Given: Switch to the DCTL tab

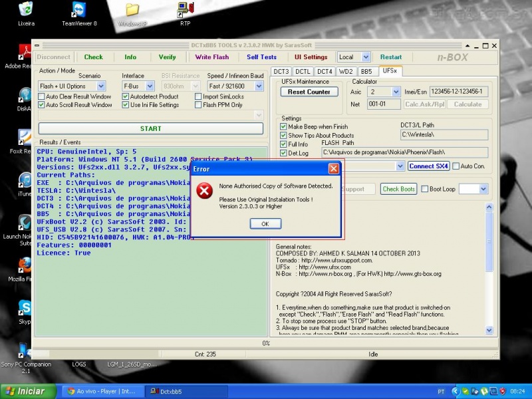Looking at the screenshot, I should pos(303,72).
